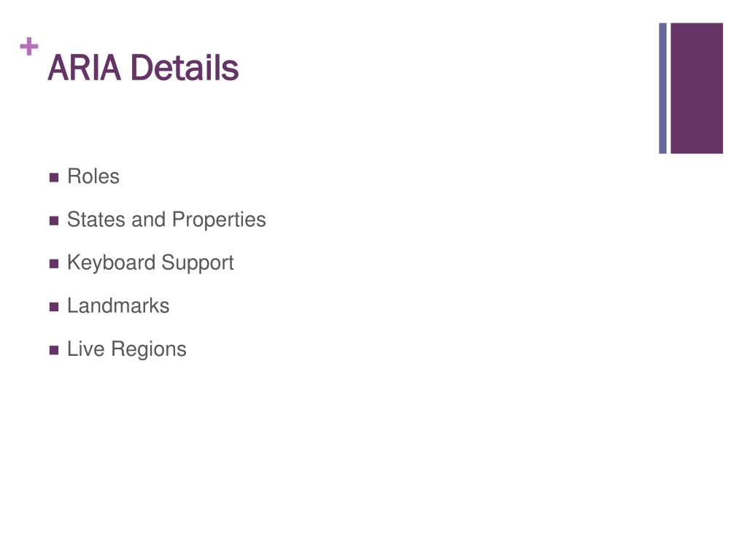Click the square bullet next to Roles
Viewport: 747px width, 560px height.
pyautogui.click(x=54, y=178)
